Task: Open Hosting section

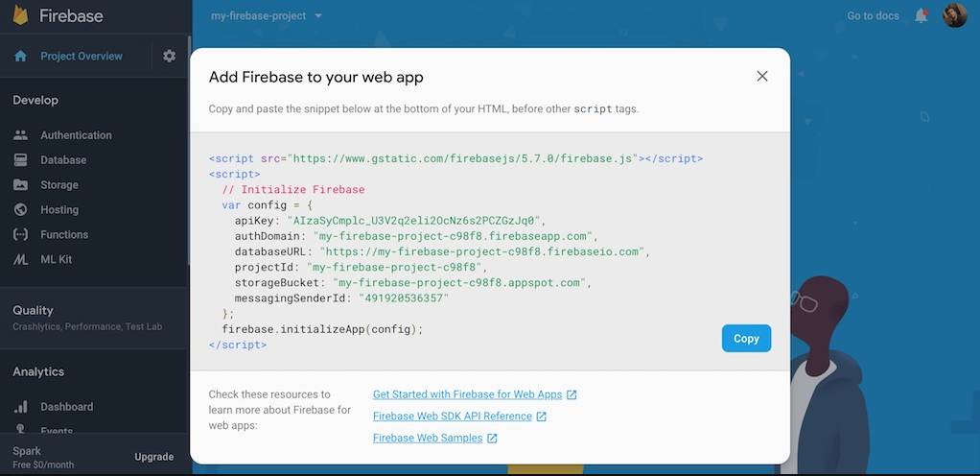Action: click(x=59, y=209)
